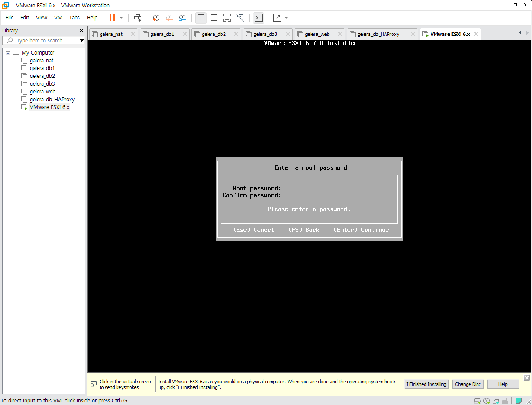This screenshot has width=532, height=405.
Task: Revert VM to previous snapshot
Action: pyautogui.click(x=169, y=18)
